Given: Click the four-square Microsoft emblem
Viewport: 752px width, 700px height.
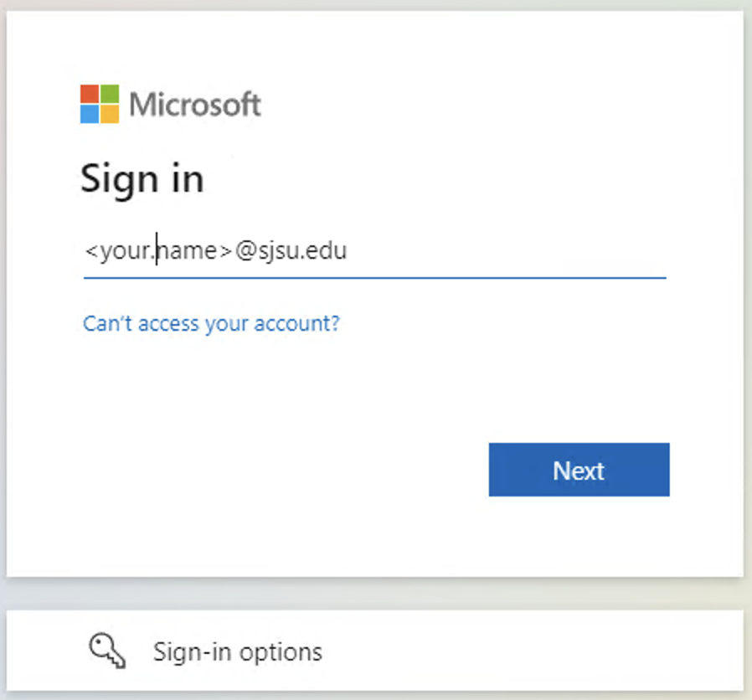Looking at the screenshot, I should [x=100, y=104].
